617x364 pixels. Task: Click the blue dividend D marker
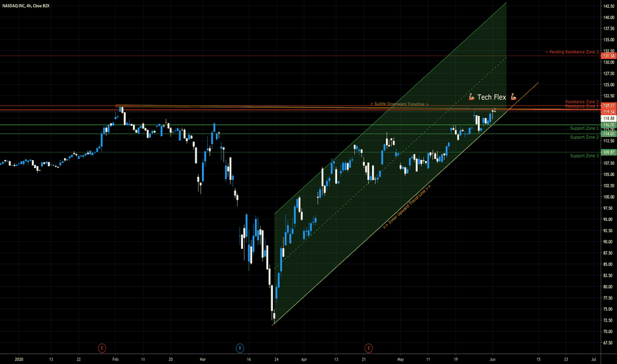[240, 348]
